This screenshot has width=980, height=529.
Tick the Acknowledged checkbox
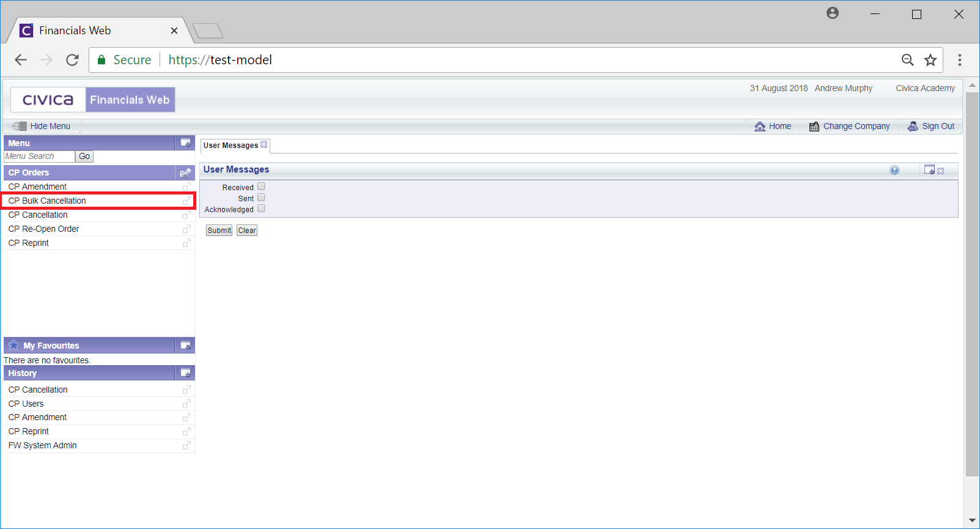click(261, 209)
